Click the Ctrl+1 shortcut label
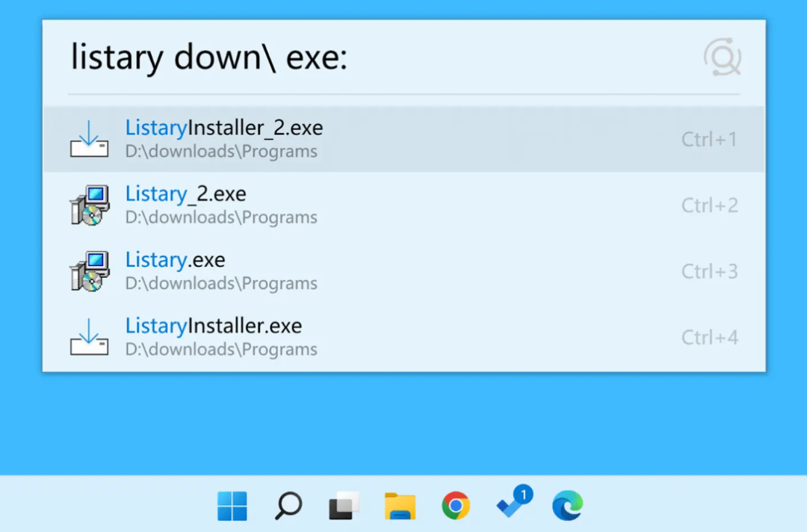This screenshot has width=807, height=532. (708, 139)
